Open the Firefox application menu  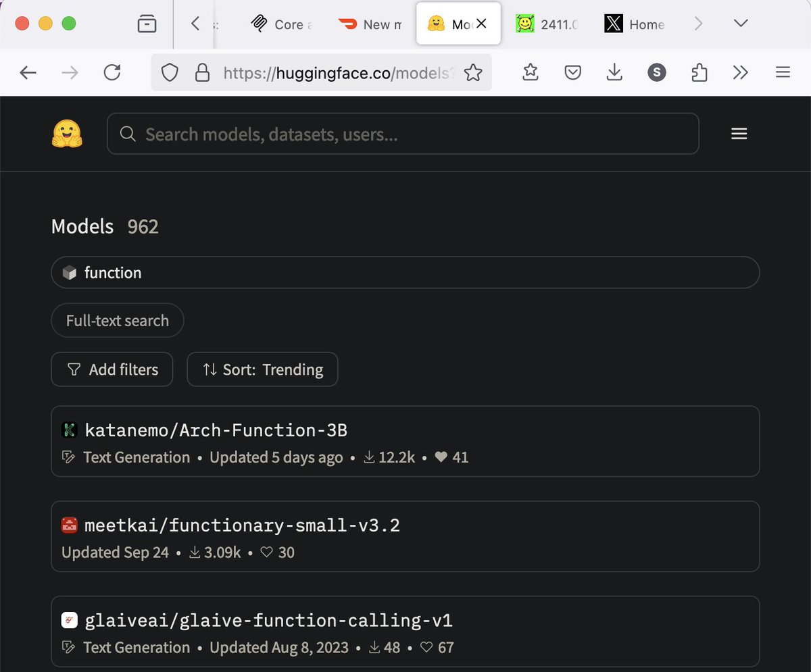pos(783,72)
